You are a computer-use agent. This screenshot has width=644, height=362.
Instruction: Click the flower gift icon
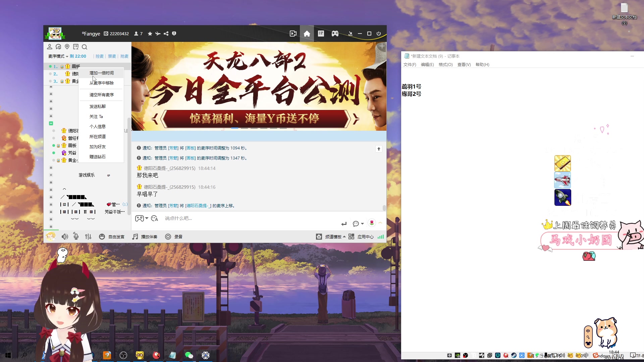tap(372, 223)
